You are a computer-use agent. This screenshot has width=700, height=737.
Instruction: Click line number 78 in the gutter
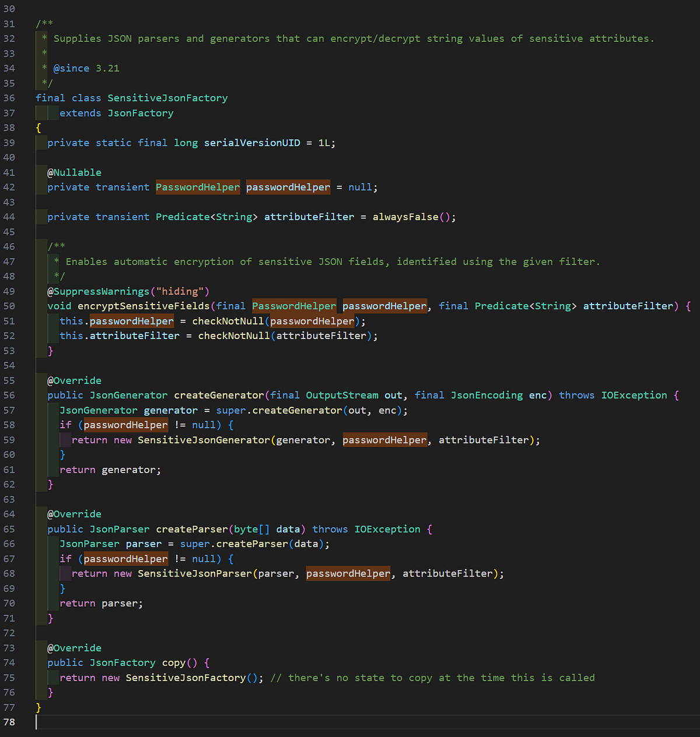click(x=9, y=722)
